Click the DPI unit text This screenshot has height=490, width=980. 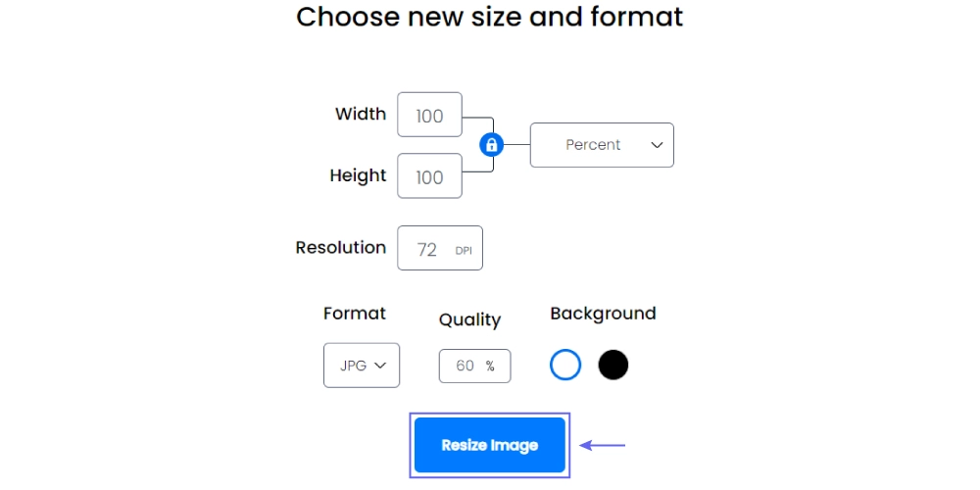(464, 251)
